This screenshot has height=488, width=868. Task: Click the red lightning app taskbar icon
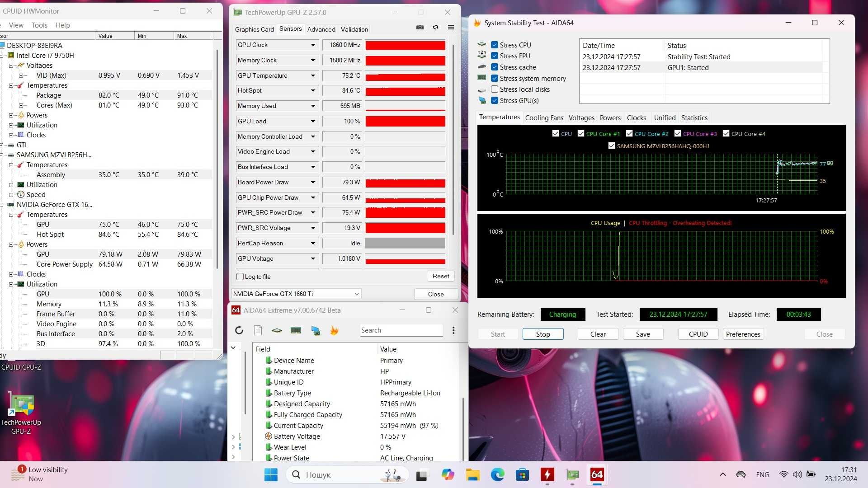(x=547, y=474)
